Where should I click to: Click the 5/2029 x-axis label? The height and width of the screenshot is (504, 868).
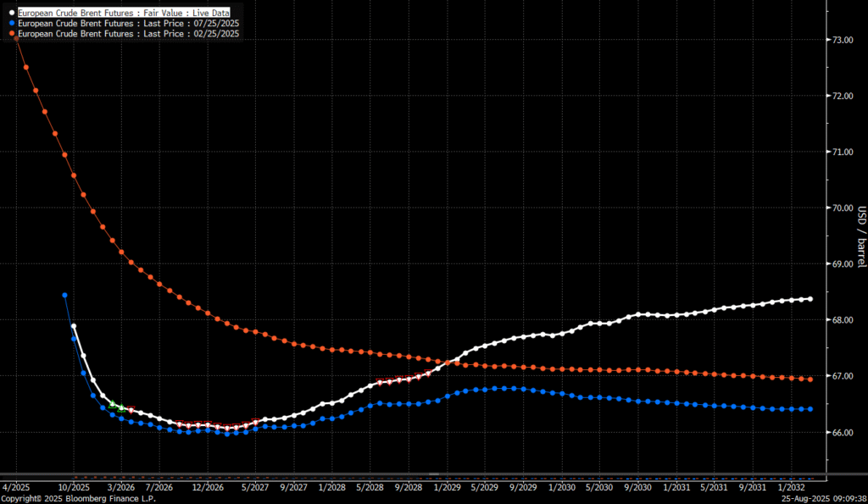coord(484,487)
